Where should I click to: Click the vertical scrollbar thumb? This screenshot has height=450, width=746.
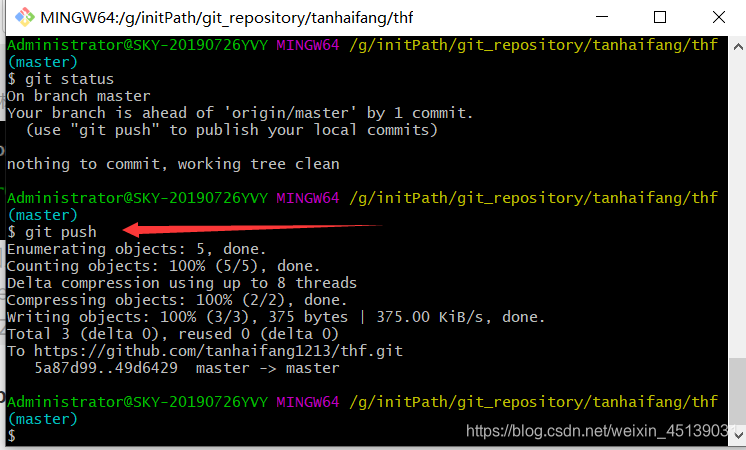click(x=737, y=391)
